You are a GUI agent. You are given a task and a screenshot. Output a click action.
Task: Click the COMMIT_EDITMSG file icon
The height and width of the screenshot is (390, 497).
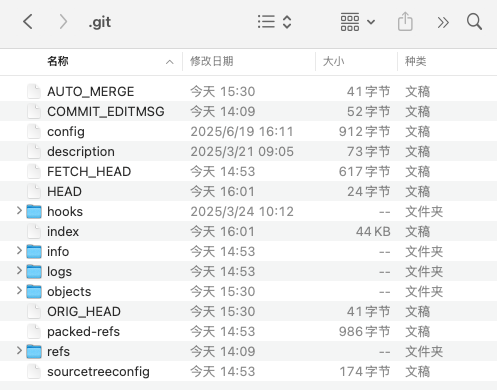point(34,111)
